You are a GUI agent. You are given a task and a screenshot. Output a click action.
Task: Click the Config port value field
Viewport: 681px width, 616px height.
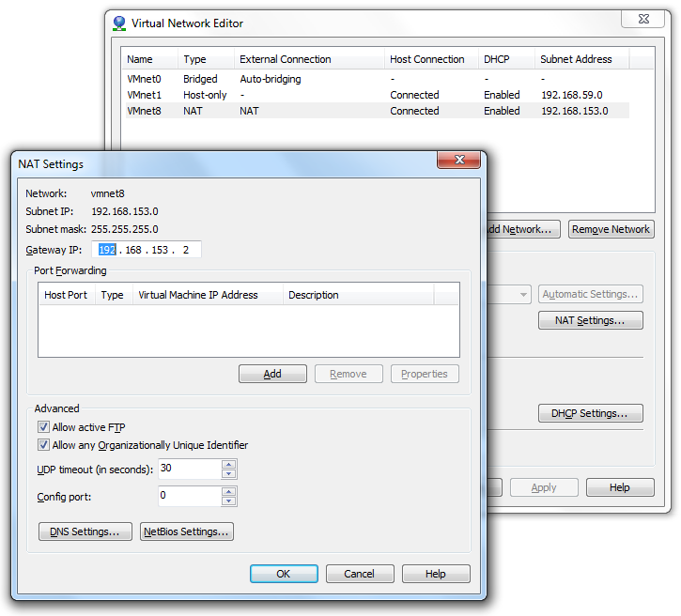(x=191, y=496)
